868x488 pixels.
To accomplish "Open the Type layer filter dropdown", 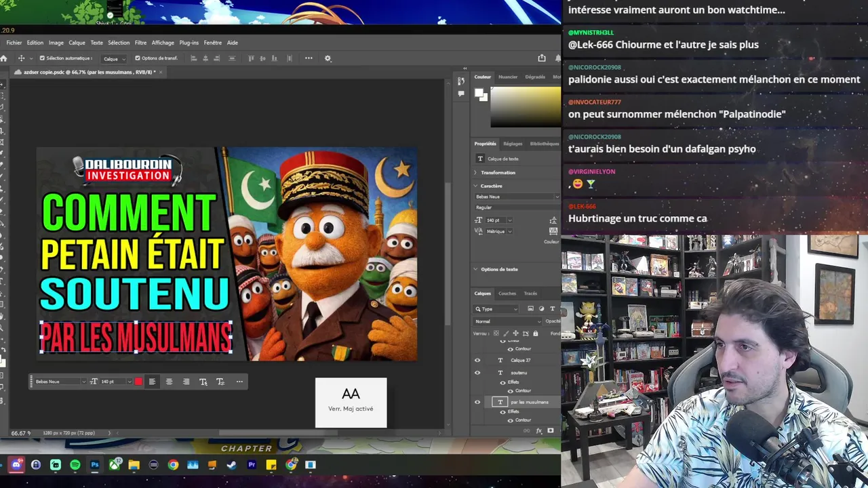I will coord(496,309).
